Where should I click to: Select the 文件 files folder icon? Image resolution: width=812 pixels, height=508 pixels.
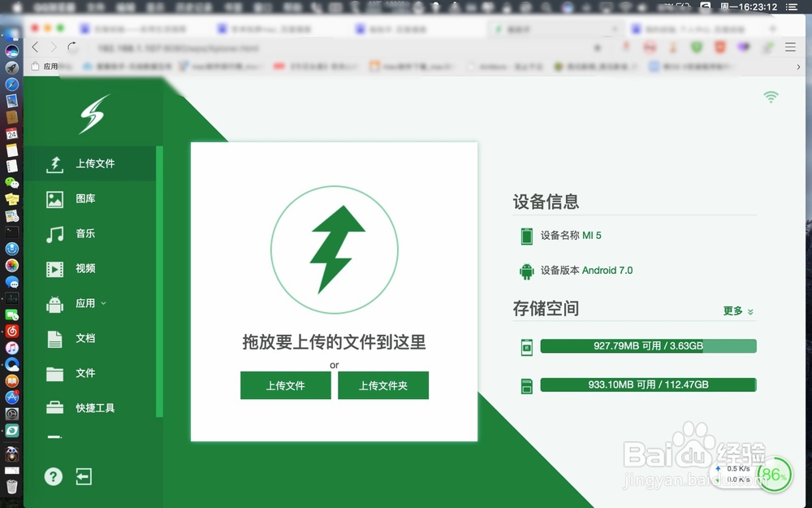[54, 373]
